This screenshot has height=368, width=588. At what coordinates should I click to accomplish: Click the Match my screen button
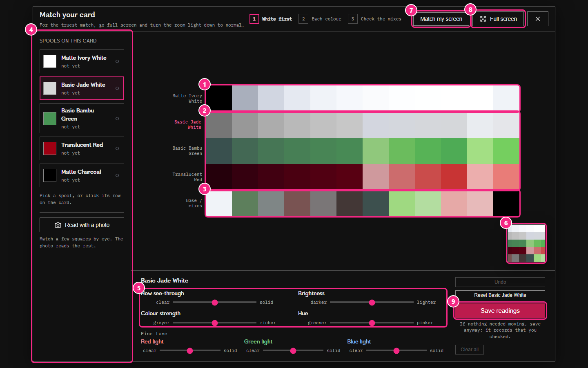point(441,19)
